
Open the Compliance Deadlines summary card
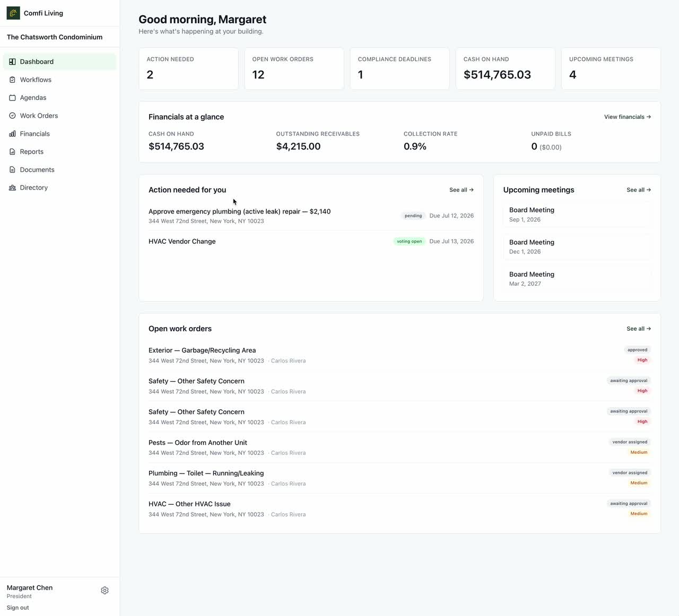(x=399, y=69)
